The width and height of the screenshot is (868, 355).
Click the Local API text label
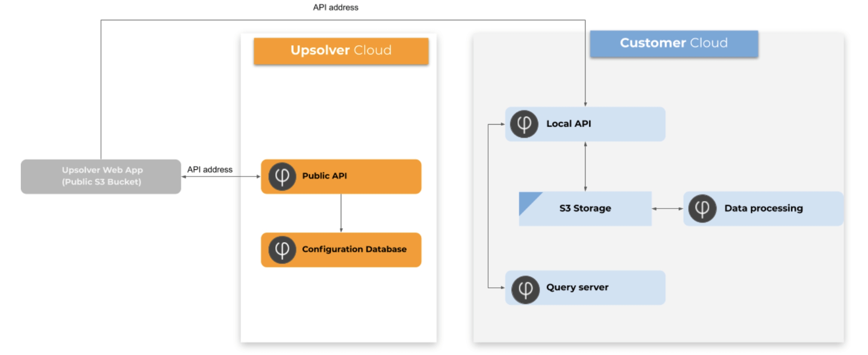pyautogui.click(x=568, y=124)
